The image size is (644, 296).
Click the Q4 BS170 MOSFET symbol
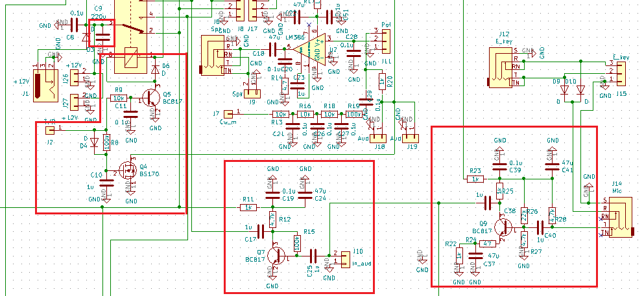[x=126, y=172]
